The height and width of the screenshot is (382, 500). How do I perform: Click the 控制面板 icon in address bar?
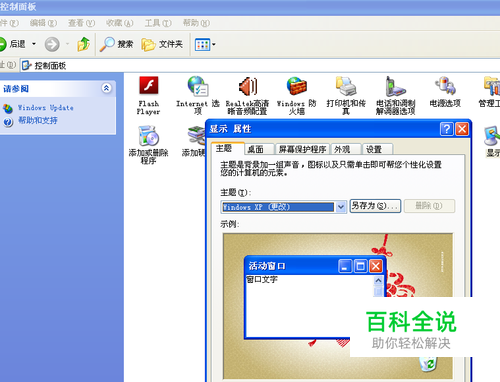click(x=27, y=66)
